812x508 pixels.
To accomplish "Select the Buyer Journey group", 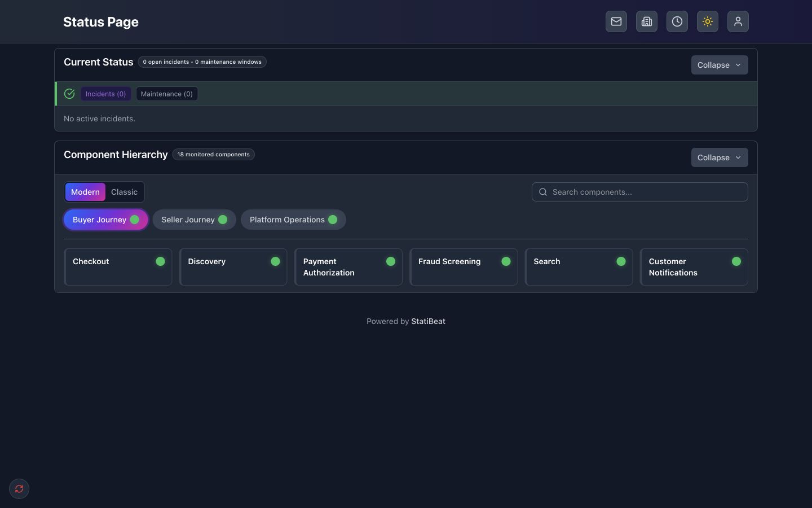I will pyautogui.click(x=105, y=220).
